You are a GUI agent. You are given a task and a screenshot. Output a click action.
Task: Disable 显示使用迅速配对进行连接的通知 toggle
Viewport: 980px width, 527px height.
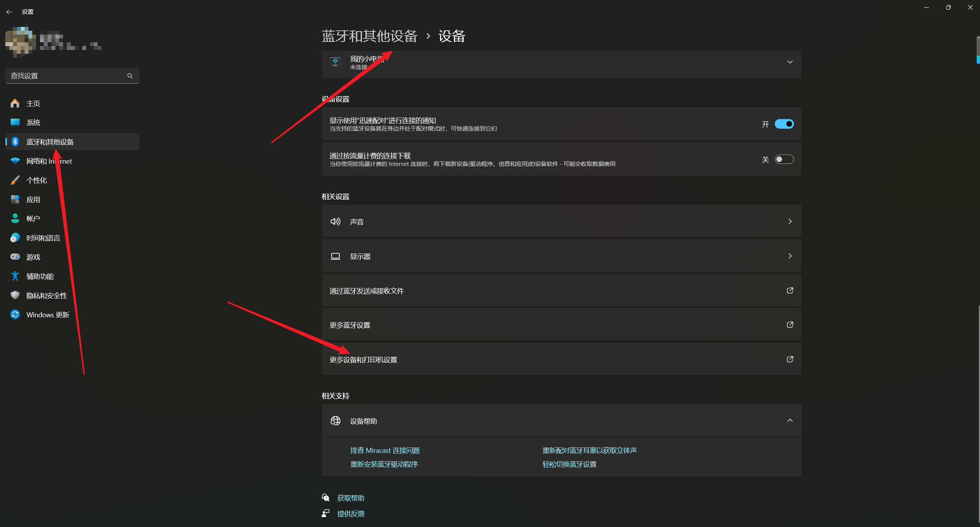pyautogui.click(x=784, y=124)
